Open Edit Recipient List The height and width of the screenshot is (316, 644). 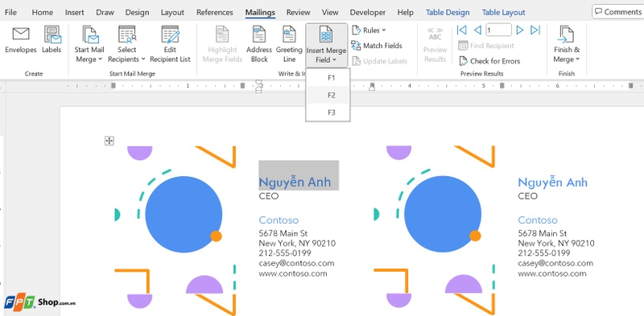tap(170, 44)
